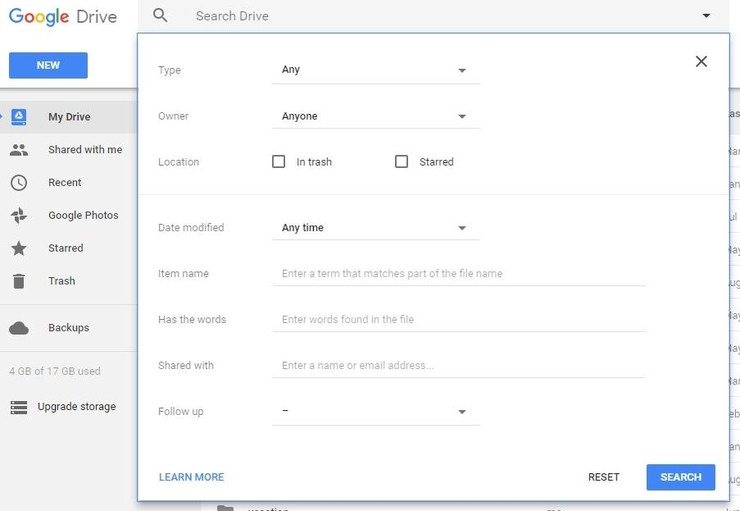The width and height of the screenshot is (740, 511).
Task: Click the My Drive icon in sidebar
Action: [x=19, y=117]
